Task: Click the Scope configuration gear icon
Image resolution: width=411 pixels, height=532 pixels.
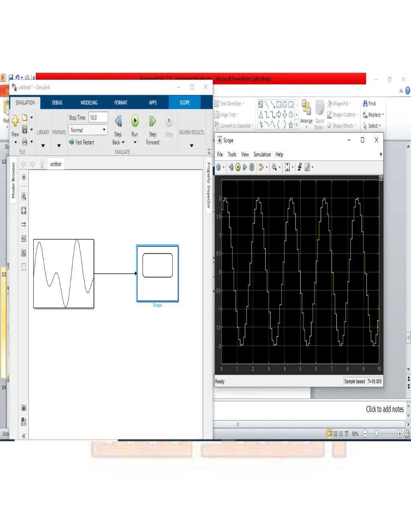Action: pos(218,167)
